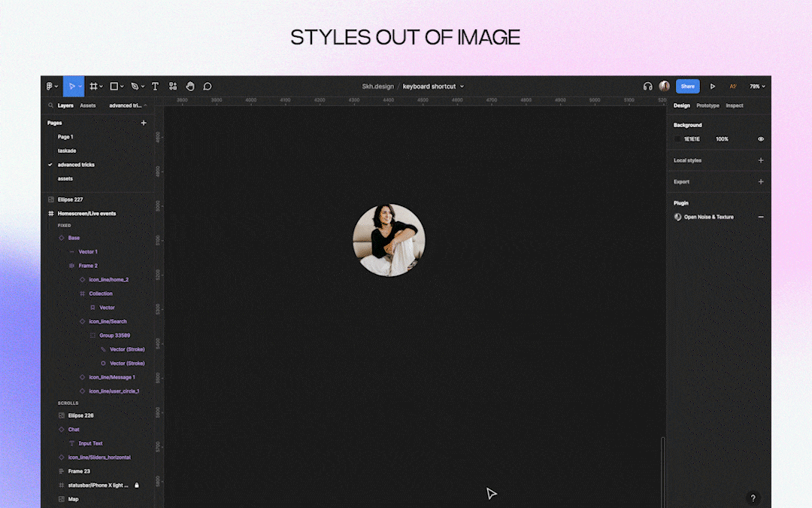Switch to the Assets tab
The width and height of the screenshot is (812, 508).
pyautogui.click(x=87, y=106)
